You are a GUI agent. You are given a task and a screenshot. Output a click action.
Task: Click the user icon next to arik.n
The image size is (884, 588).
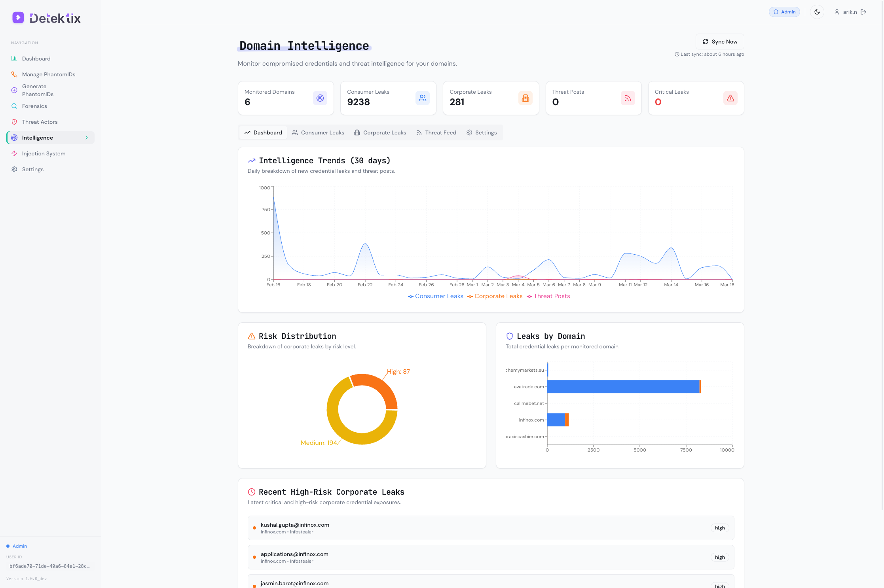[x=837, y=12]
